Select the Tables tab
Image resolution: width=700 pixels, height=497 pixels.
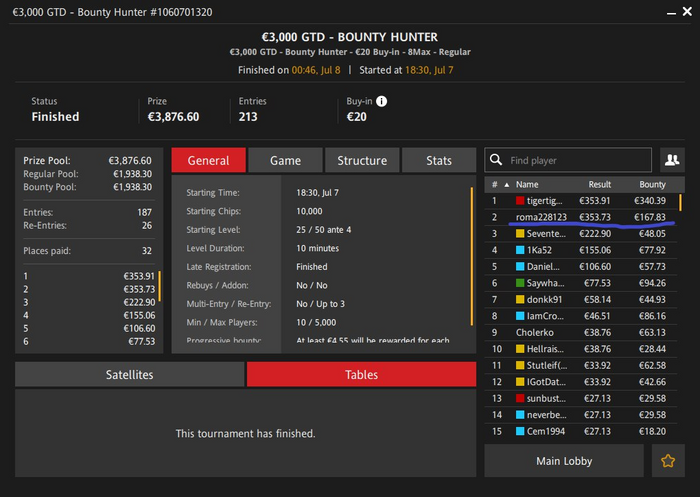click(x=362, y=374)
